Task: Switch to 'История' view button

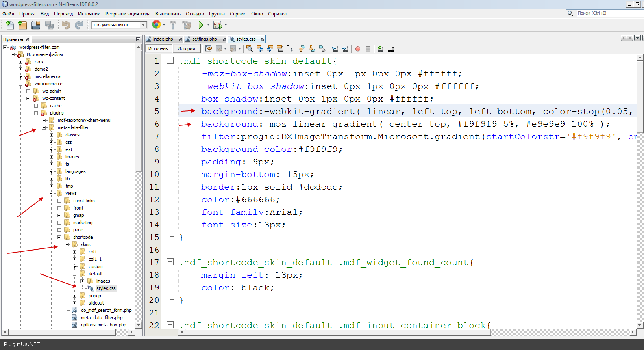Action: point(186,48)
